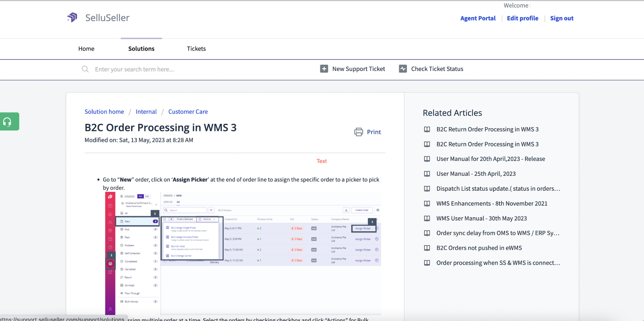Open the Tickets tab
Image resolution: width=644 pixels, height=321 pixels.
[196, 49]
